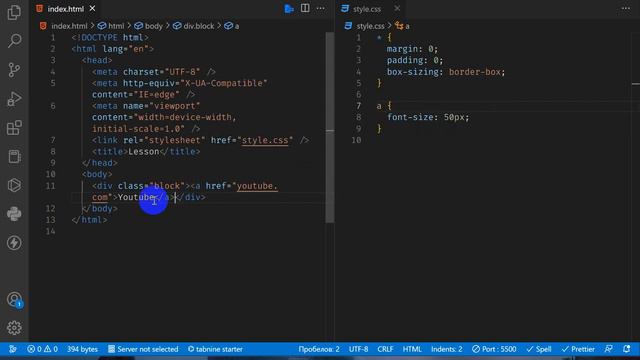Open the errors and warnings counter in the status bar

(x=42, y=349)
